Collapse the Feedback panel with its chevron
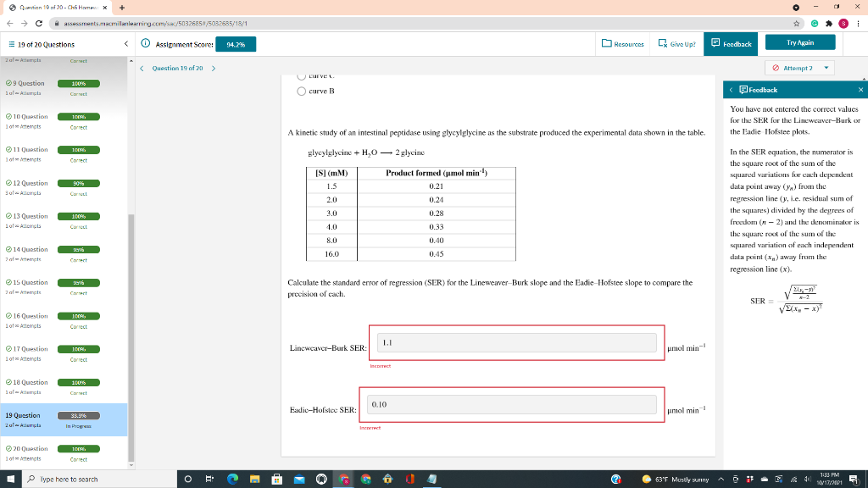The width and height of the screenshot is (868, 488). coord(731,89)
